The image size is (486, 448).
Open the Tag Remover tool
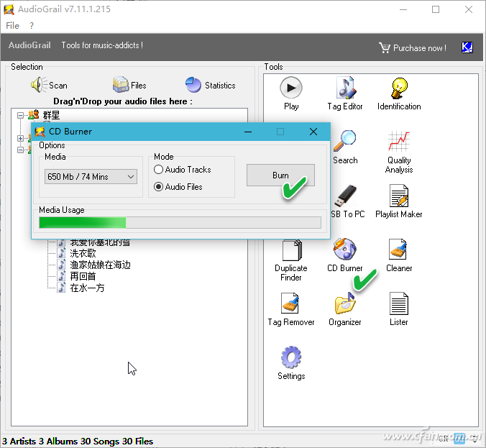[x=290, y=309]
